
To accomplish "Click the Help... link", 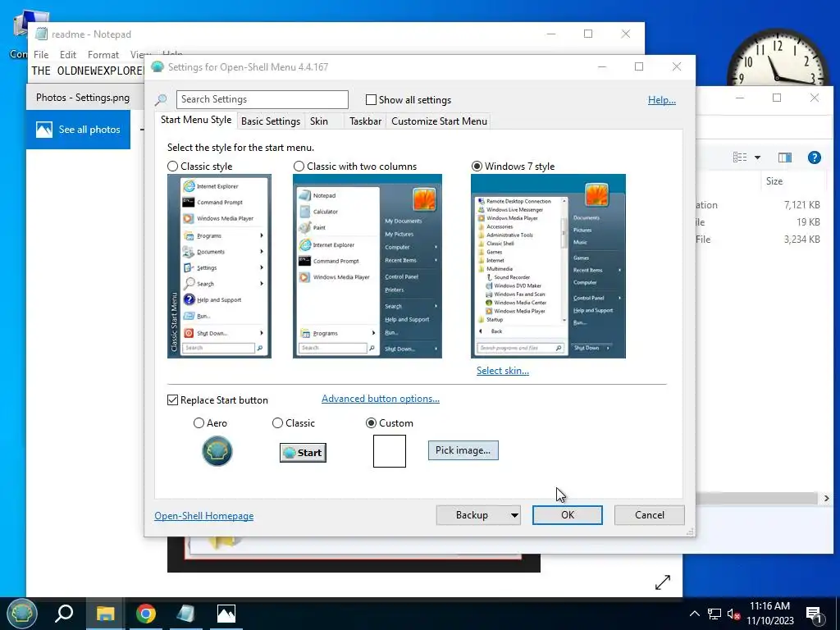I will pyautogui.click(x=662, y=100).
